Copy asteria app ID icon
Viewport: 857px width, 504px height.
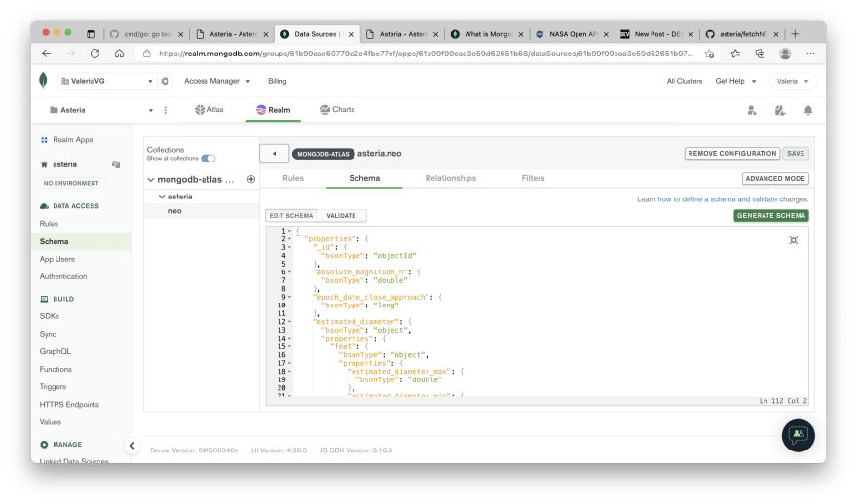tap(116, 163)
